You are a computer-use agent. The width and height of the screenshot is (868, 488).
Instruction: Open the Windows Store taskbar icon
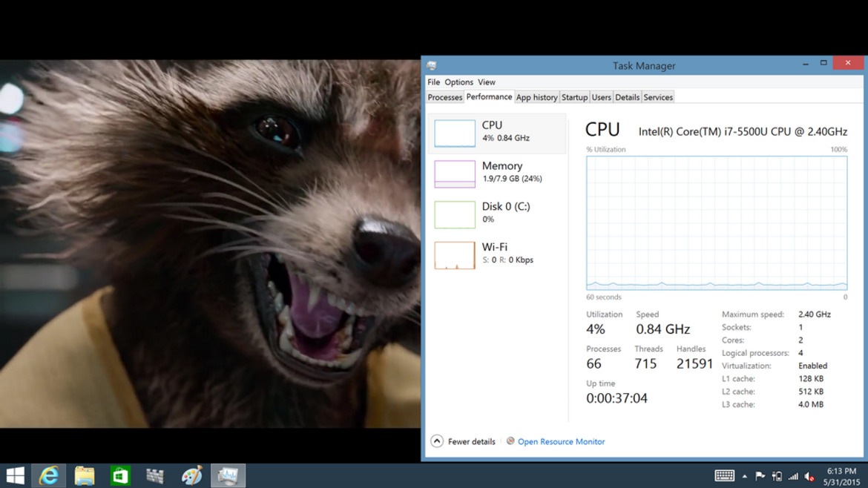click(119, 475)
